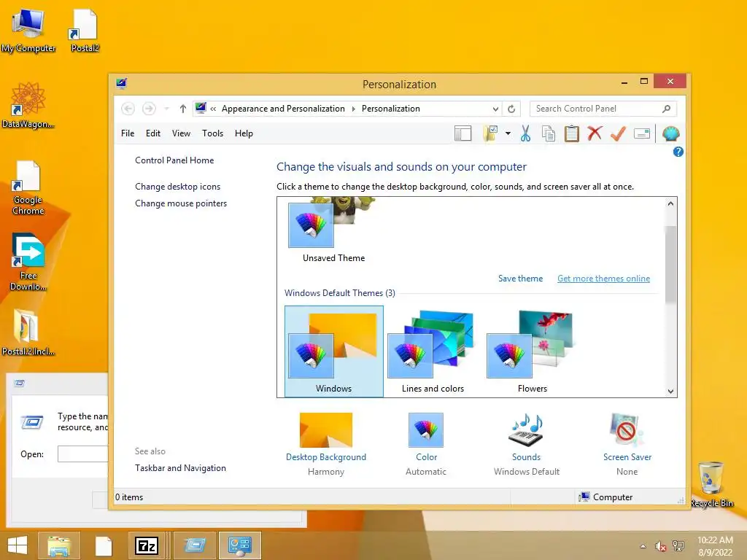
Task: Select the Flowers theme
Action: point(532,351)
